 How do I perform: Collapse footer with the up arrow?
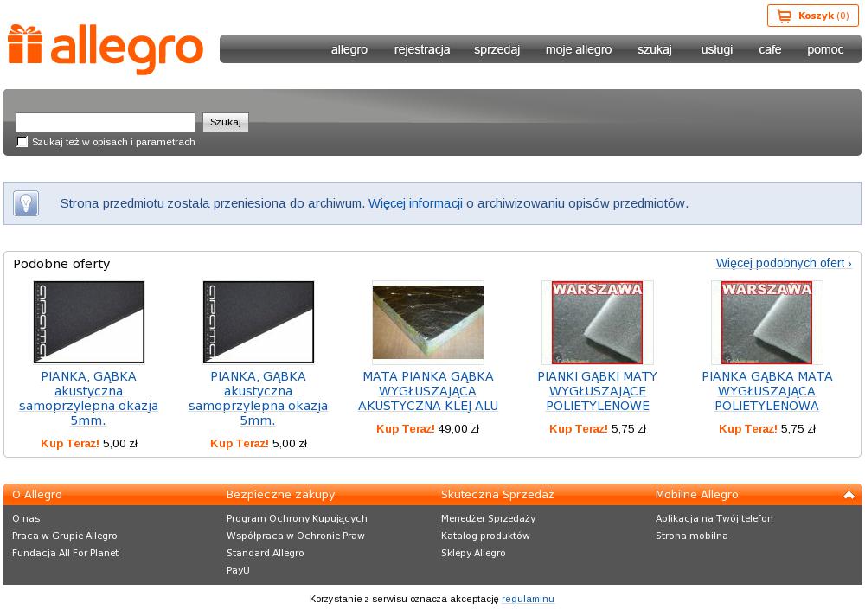tap(849, 495)
